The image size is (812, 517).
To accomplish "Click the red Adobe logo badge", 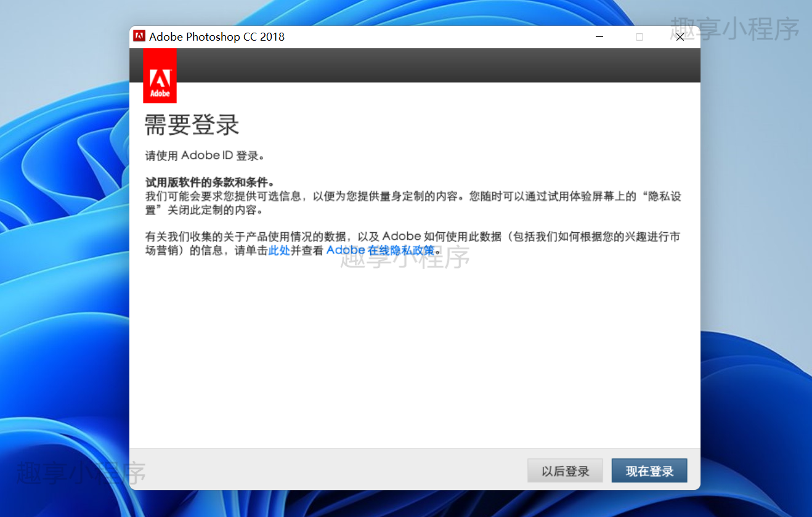I will [x=160, y=76].
